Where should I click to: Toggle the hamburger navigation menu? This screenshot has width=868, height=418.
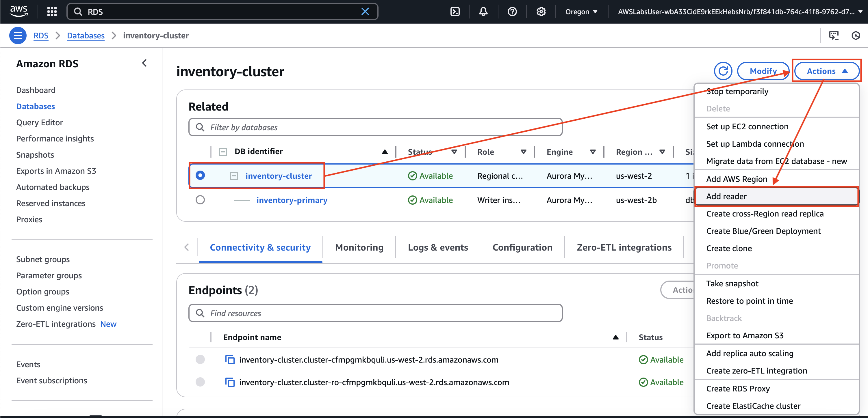18,35
